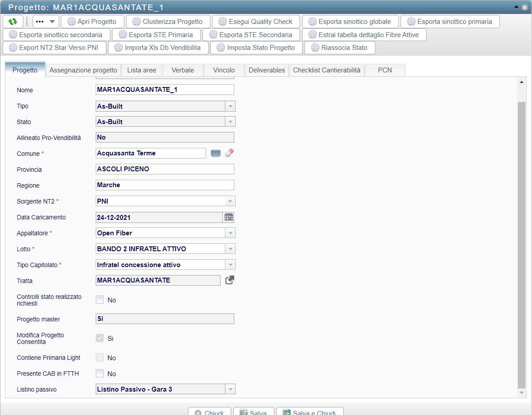This screenshot has height=415, width=532.
Task: Click the vertical scrollbar in form panel
Action: (521, 243)
